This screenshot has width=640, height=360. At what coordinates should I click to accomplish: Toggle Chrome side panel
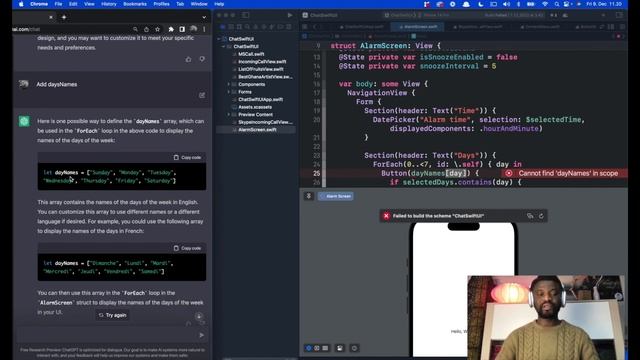182,29
